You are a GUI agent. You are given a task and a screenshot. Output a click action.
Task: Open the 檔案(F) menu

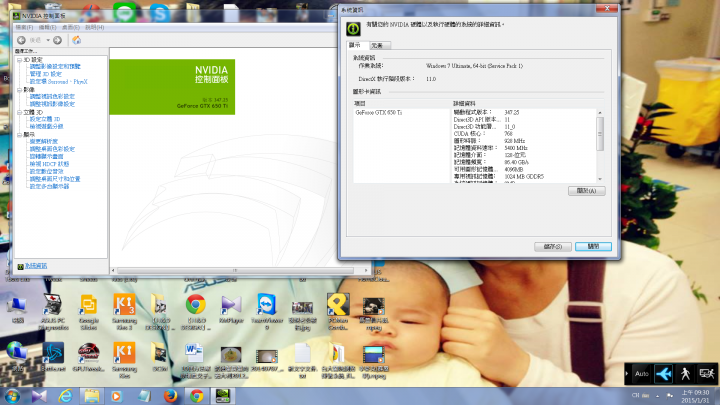click(24, 28)
